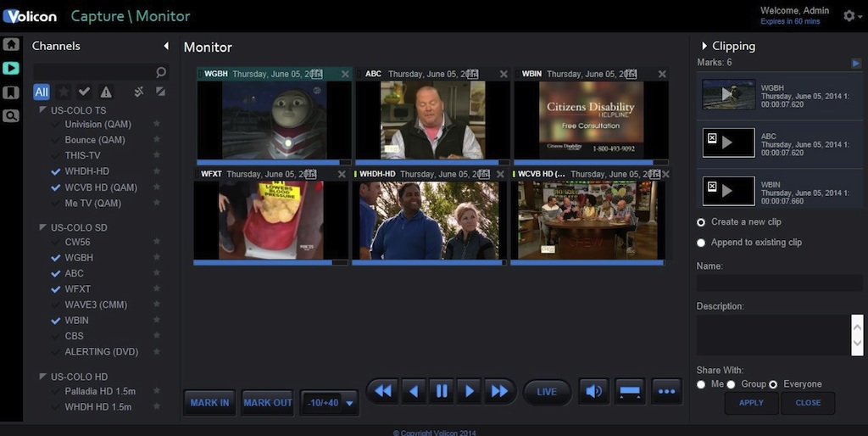Click the uncheck-all channels icon
Viewport: 868px width, 436px height.
(139, 92)
